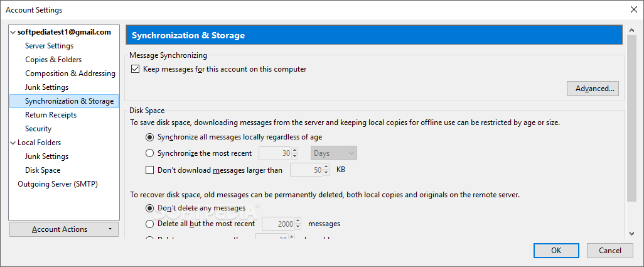Open Composition & Addressing settings
Image resolution: width=644 pixels, height=267 pixels.
(x=70, y=74)
